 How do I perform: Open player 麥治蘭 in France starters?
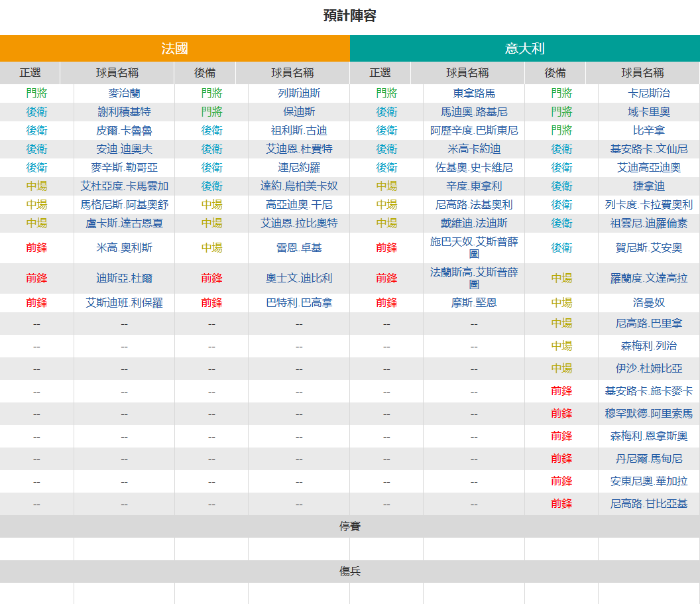coord(124,93)
